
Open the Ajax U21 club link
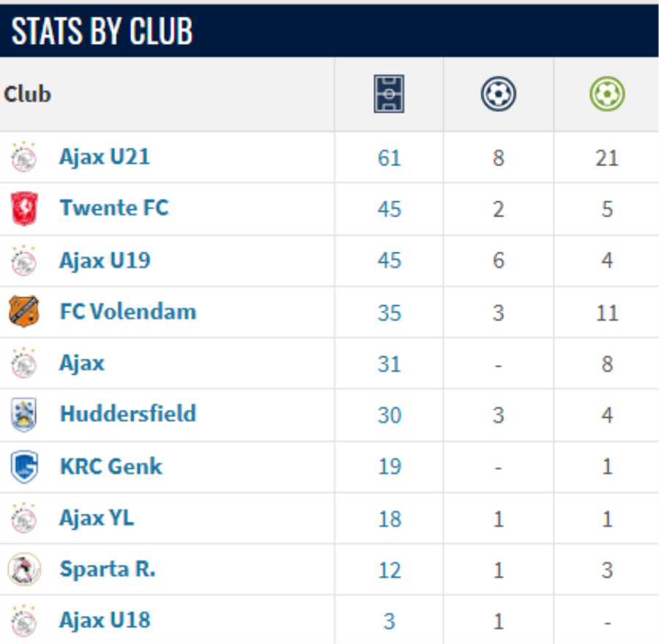105,157
